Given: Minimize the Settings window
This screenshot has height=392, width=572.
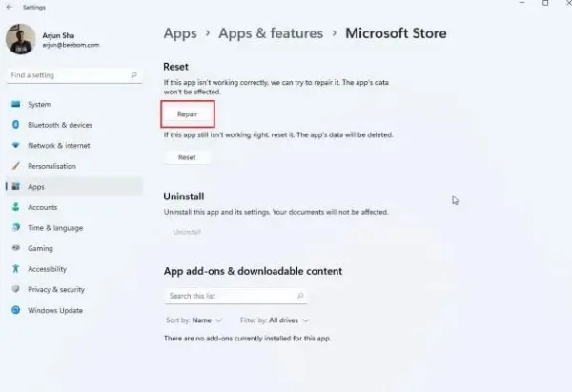Looking at the screenshot, I should tap(522, 3).
